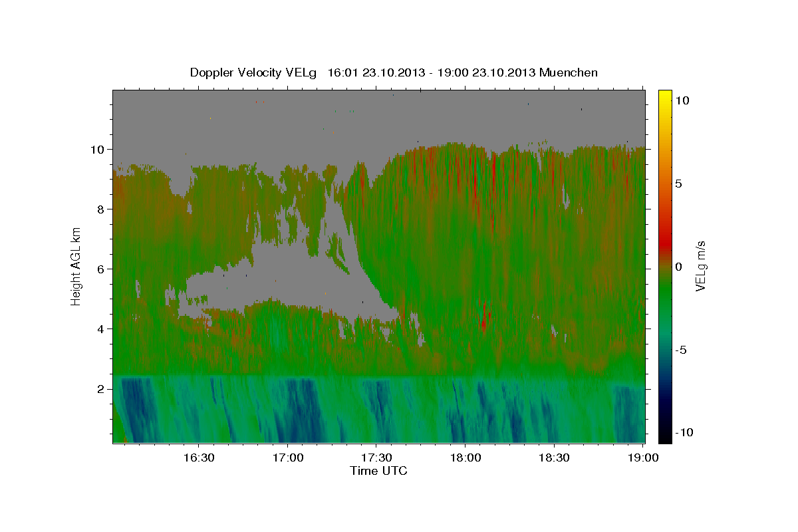Click colorbar label 0
This screenshot has width=798, height=532.
click(x=679, y=267)
